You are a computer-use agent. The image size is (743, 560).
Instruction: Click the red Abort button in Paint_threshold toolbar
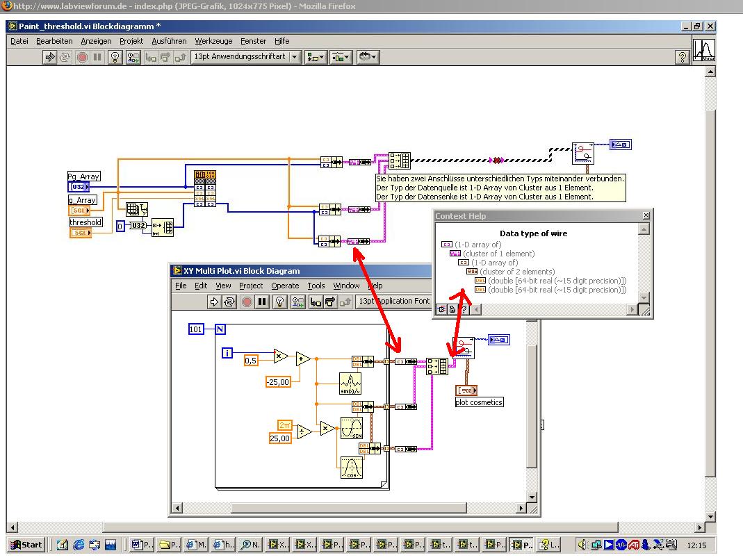pos(82,58)
